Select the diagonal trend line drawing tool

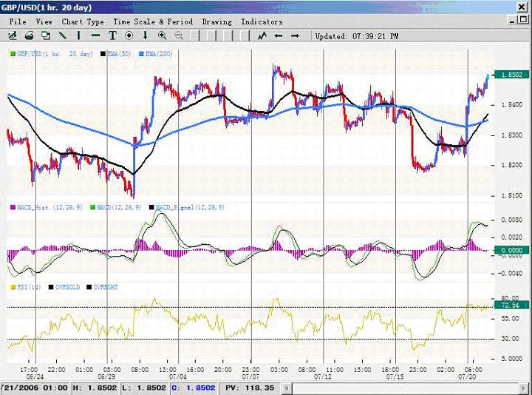(x=63, y=36)
